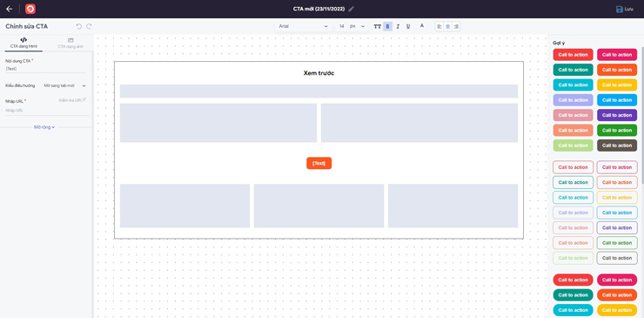
Task: Click the Lưu save button
Action: point(624,9)
